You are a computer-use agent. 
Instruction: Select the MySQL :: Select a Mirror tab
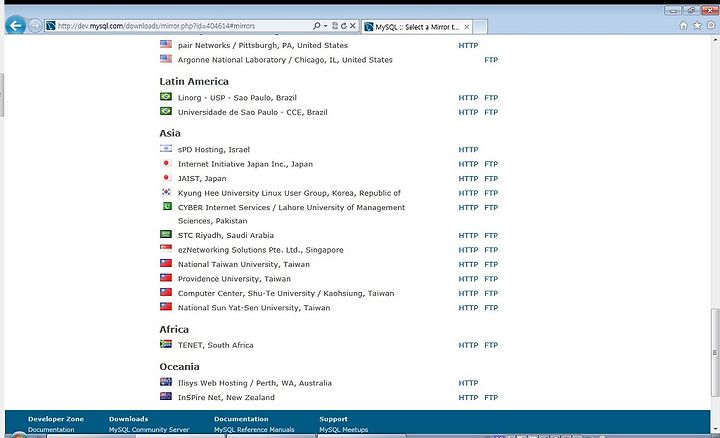416,27
